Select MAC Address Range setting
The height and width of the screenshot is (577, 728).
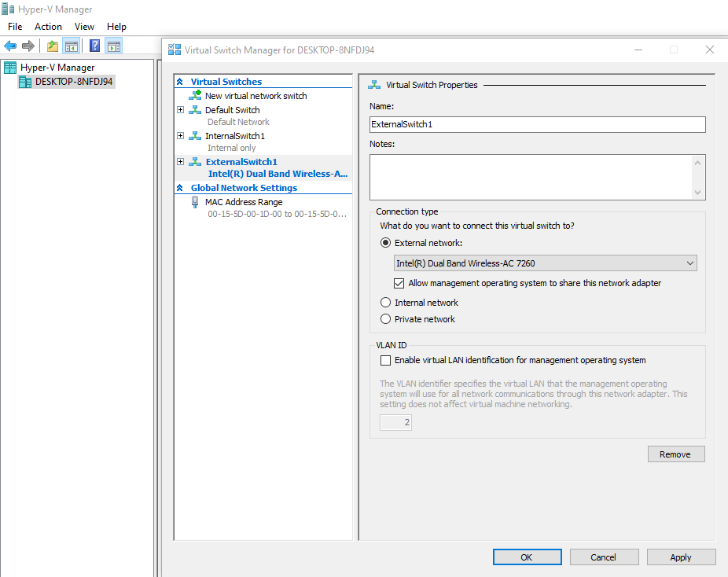click(x=244, y=202)
